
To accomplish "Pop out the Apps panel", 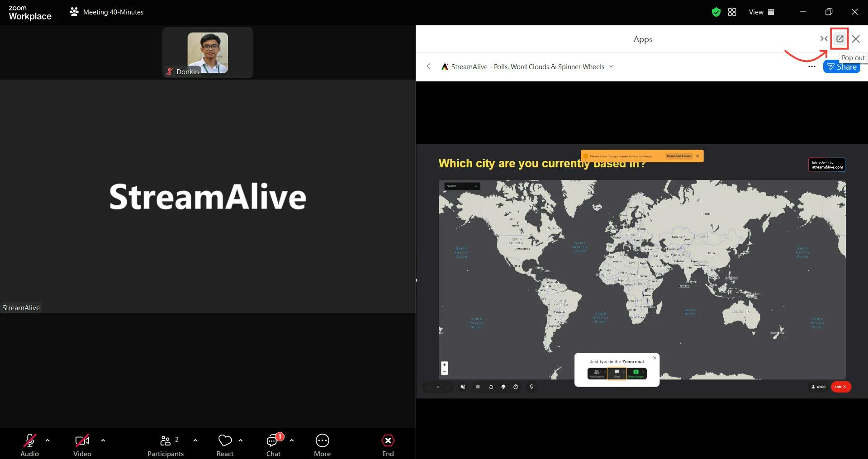I will click(840, 39).
